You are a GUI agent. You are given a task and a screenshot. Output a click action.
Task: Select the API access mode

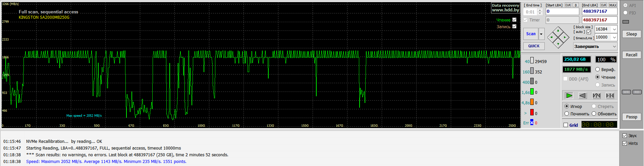click(625, 5)
